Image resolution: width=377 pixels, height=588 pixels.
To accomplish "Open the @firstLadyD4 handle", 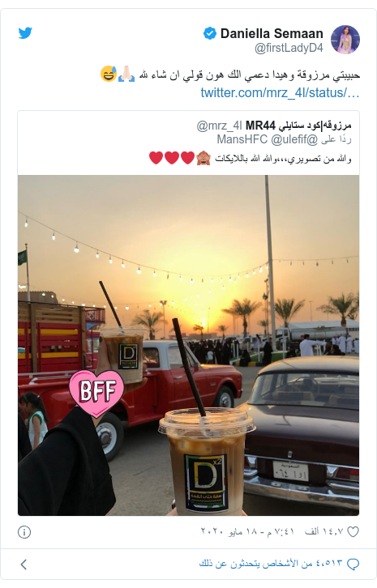I will click(x=289, y=48).
